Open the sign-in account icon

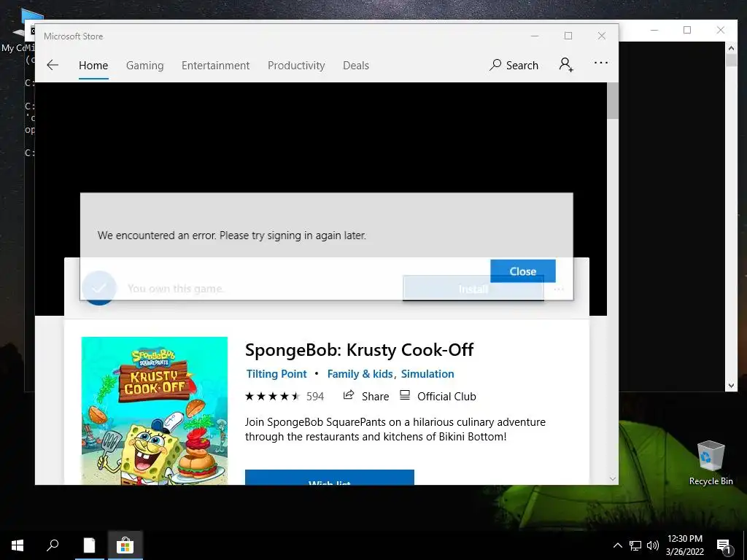pyautogui.click(x=566, y=64)
